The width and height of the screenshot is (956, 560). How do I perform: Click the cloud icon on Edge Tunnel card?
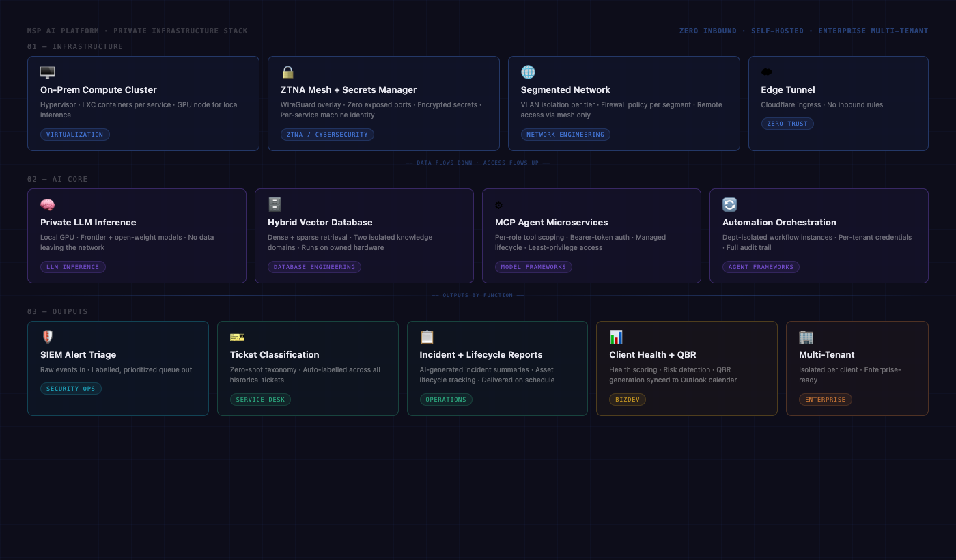click(x=767, y=72)
